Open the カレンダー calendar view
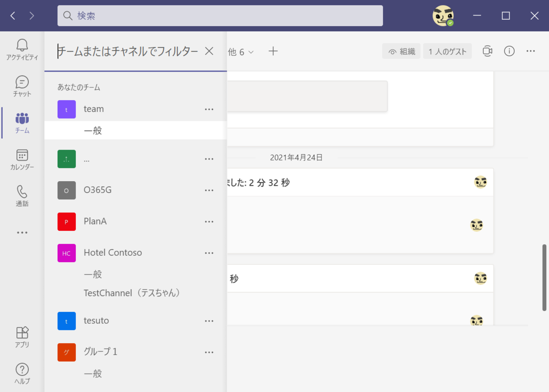The height and width of the screenshot is (392, 549). pyautogui.click(x=22, y=159)
